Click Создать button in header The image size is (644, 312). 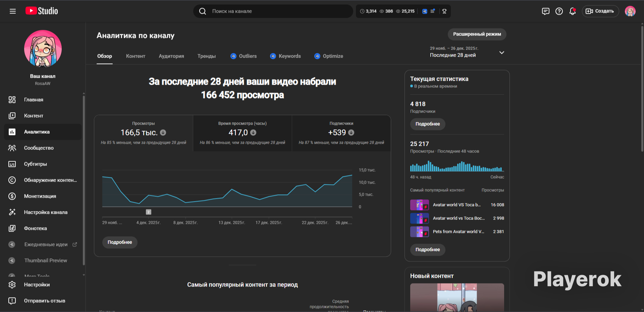[600, 11]
